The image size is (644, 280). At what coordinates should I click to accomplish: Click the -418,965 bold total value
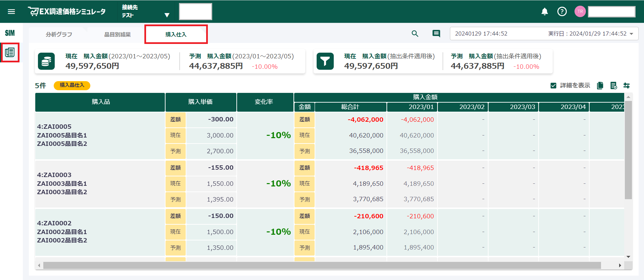point(368,168)
